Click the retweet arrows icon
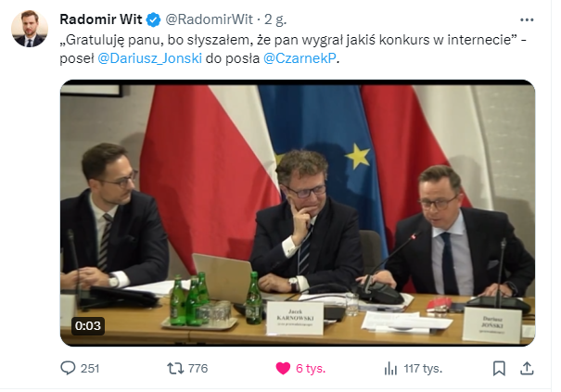 tap(175, 368)
